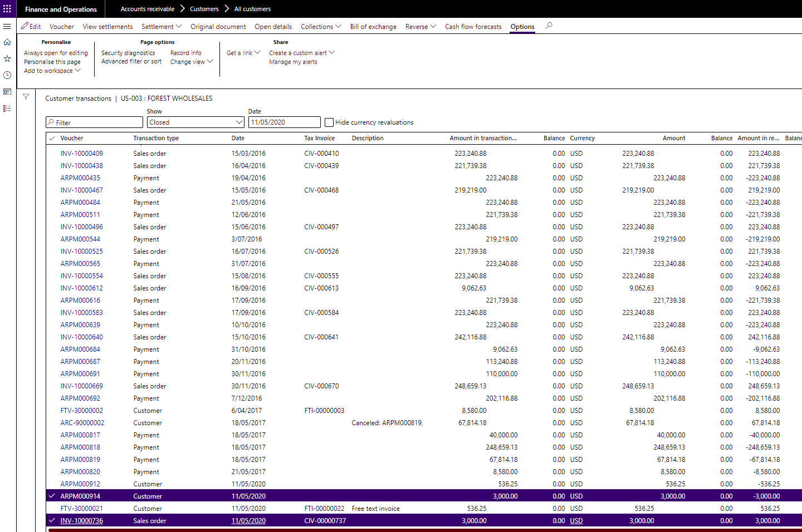Click Personalise this page
Viewport: 802px width, 532px height.
click(52, 62)
